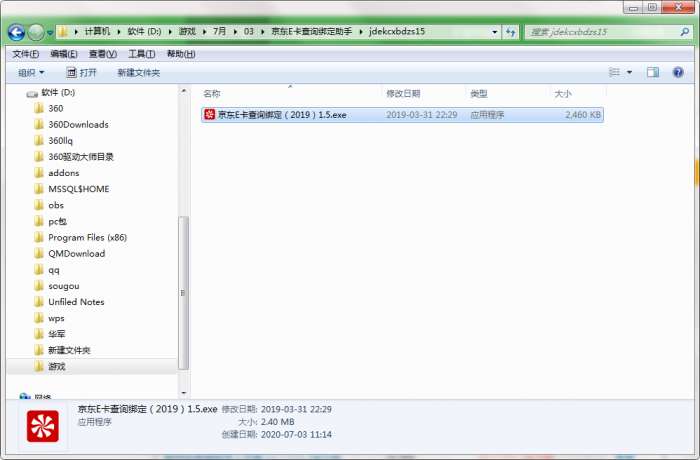700x460 pixels.
Task: Click the file date 2019-03-31 22:29 cell
Action: (421, 115)
